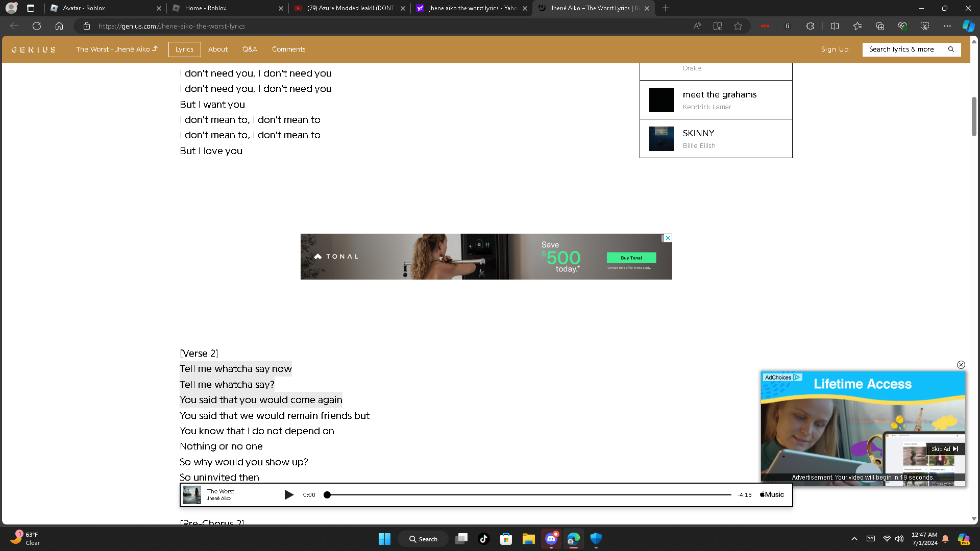Switch to Yahoo search results tab

click(472, 8)
